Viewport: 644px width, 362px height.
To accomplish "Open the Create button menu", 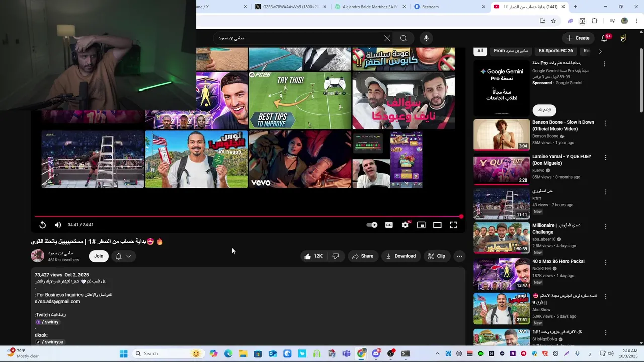I will pyautogui.click(x=578, y=38).
